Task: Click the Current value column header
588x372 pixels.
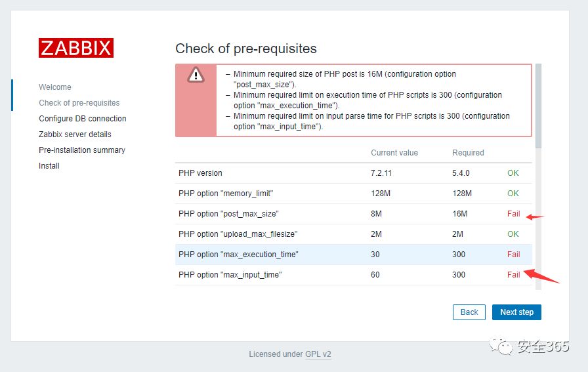Action: (x=394, y=153)
